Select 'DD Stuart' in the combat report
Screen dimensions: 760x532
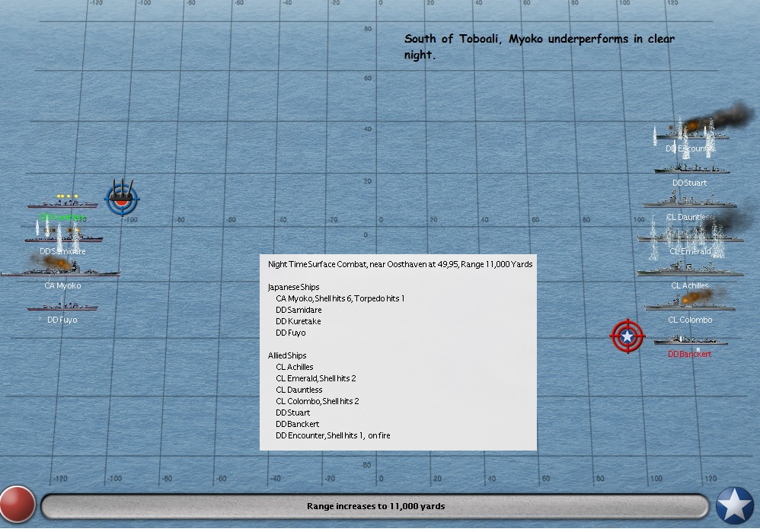click(292, 413)
